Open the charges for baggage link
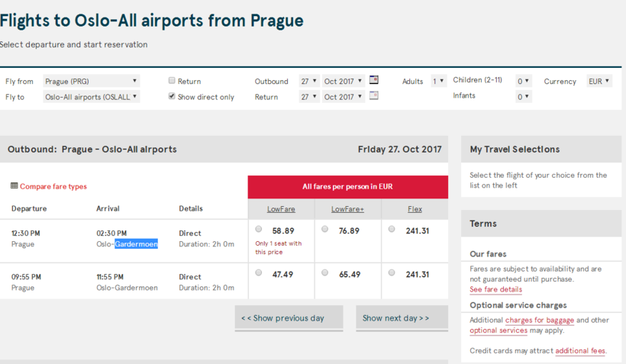Image resolution: width=626 pixels, height=364 pixels. point(539,320)
